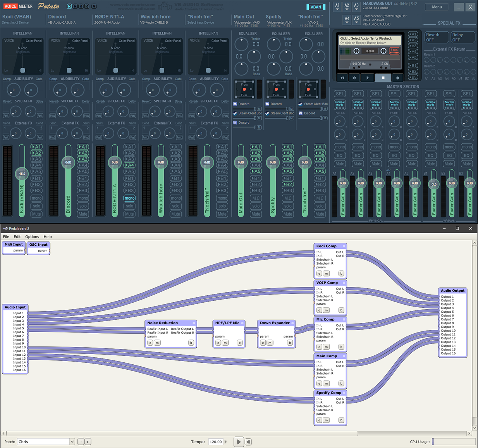Remove the HPF/LPF Mic plugin with its close icon
The height and width of the screenshot is (448, 478).
click(x=242, y=323)
